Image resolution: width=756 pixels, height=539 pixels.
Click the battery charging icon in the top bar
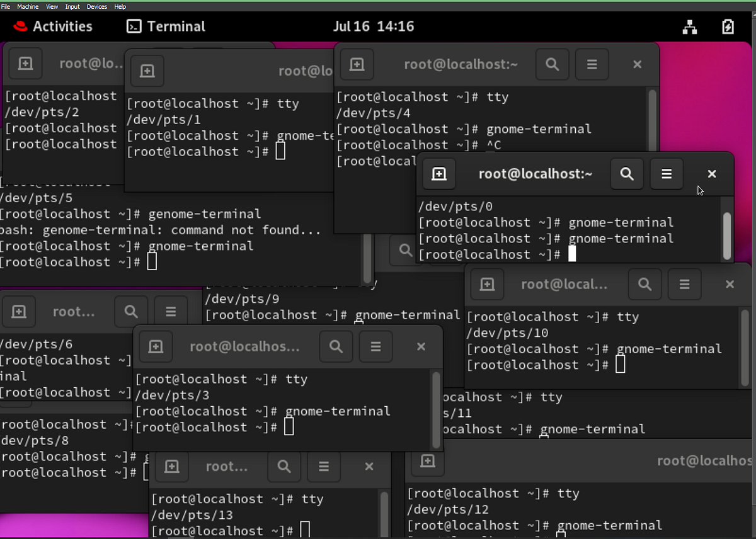point(728,26)
